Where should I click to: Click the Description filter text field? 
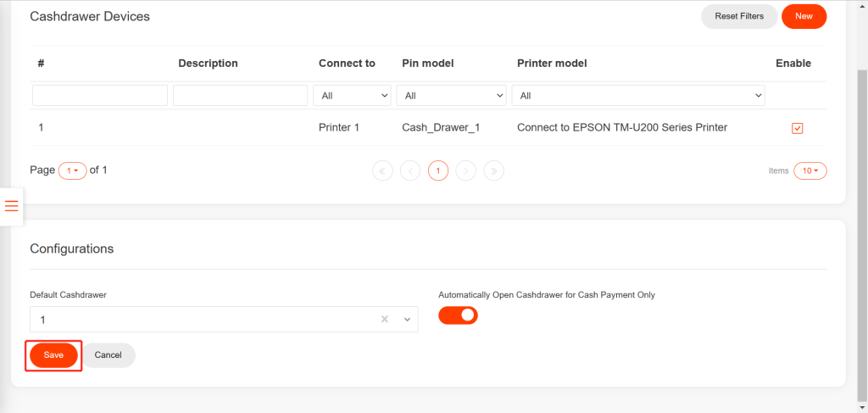(240, 96)
